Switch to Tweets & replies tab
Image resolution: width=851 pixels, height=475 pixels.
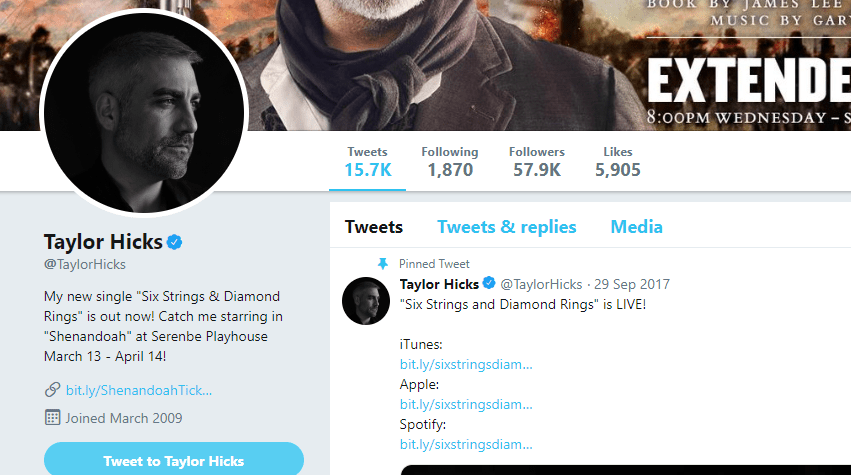click(x=506, y=227)
